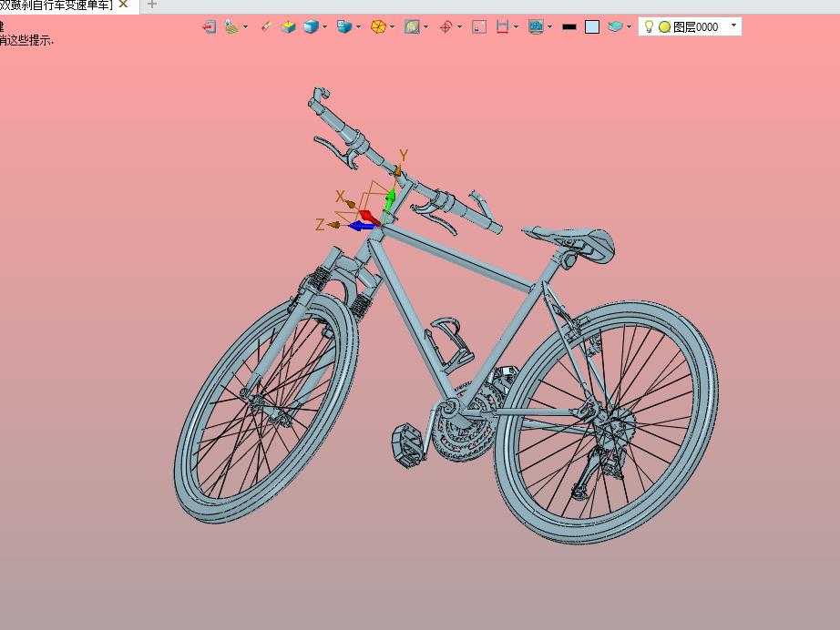Click the red X axis arrow handle
Screen dimensions: 840x630
pyautogui.click(x=370, y=218)
